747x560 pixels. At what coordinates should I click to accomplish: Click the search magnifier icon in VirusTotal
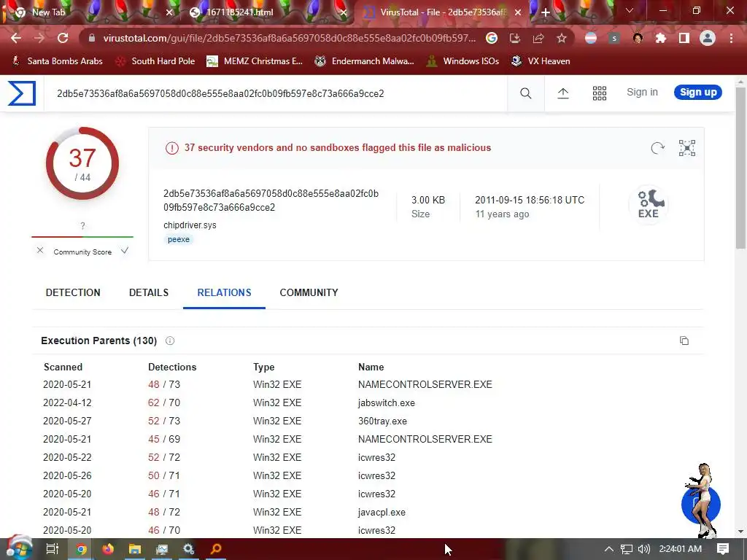coord(525,93)
